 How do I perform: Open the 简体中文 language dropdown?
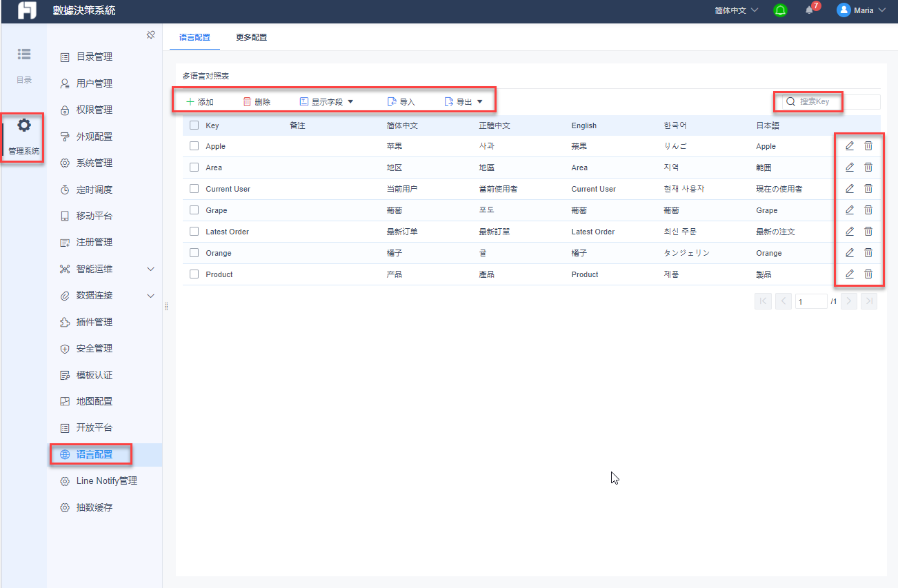tap(736, 10)
